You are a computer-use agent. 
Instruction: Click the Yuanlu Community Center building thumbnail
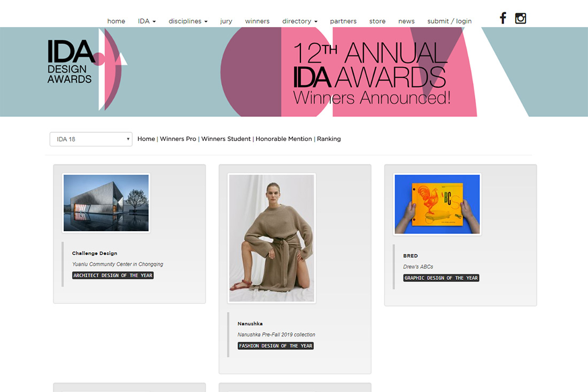tap(106, 203)
